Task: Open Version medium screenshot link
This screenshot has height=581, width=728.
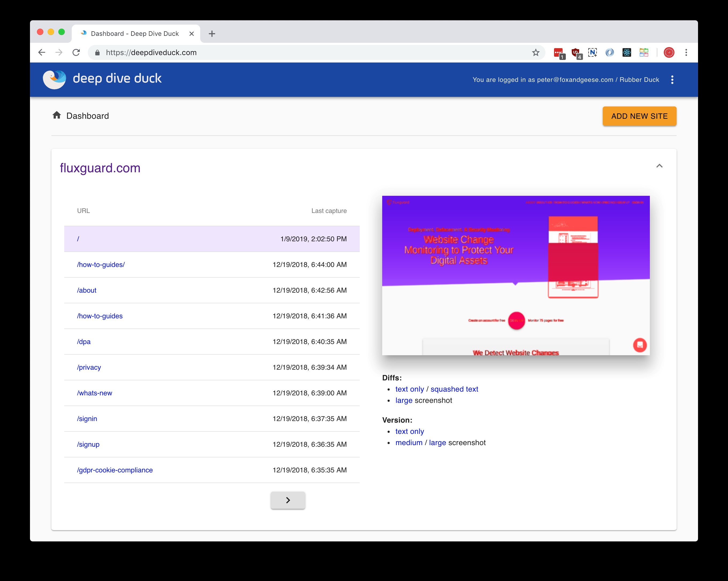Action: [x=409, y=443]
